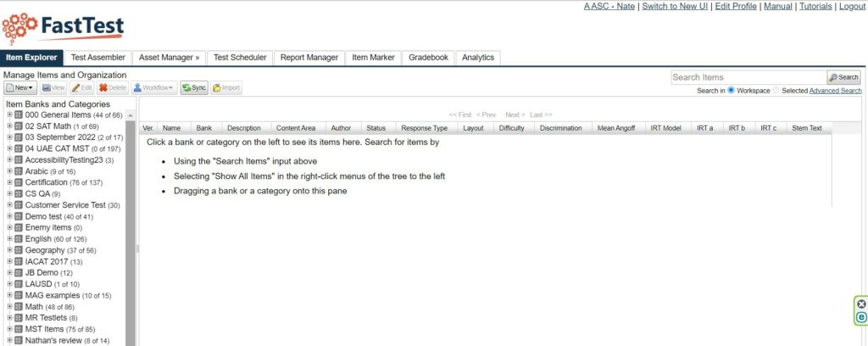
Task: Open the Tutorials link
Action: click(x=815, y=7)
